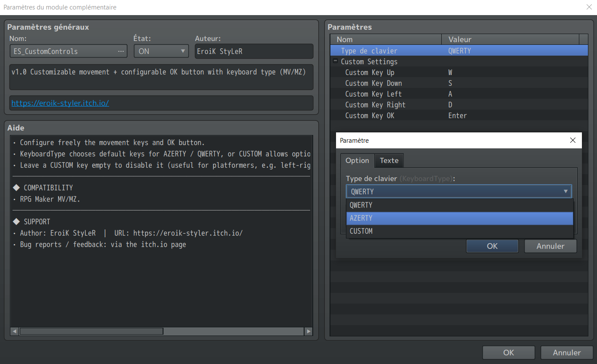Select the Type de clavier parameter row
This screenshot has height=364, width=597.
459,50
